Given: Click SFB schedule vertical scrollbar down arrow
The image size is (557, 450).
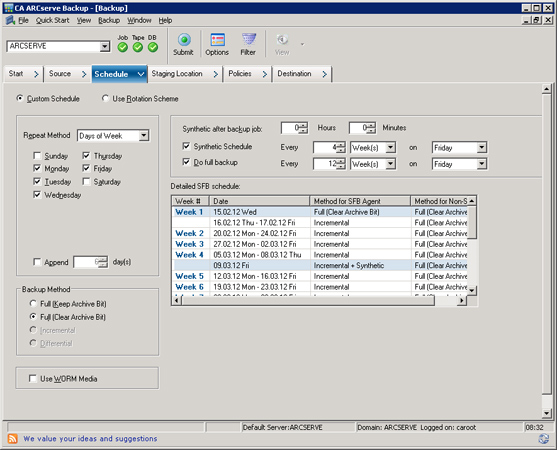Looking at the screenshot, I should 472,291.
